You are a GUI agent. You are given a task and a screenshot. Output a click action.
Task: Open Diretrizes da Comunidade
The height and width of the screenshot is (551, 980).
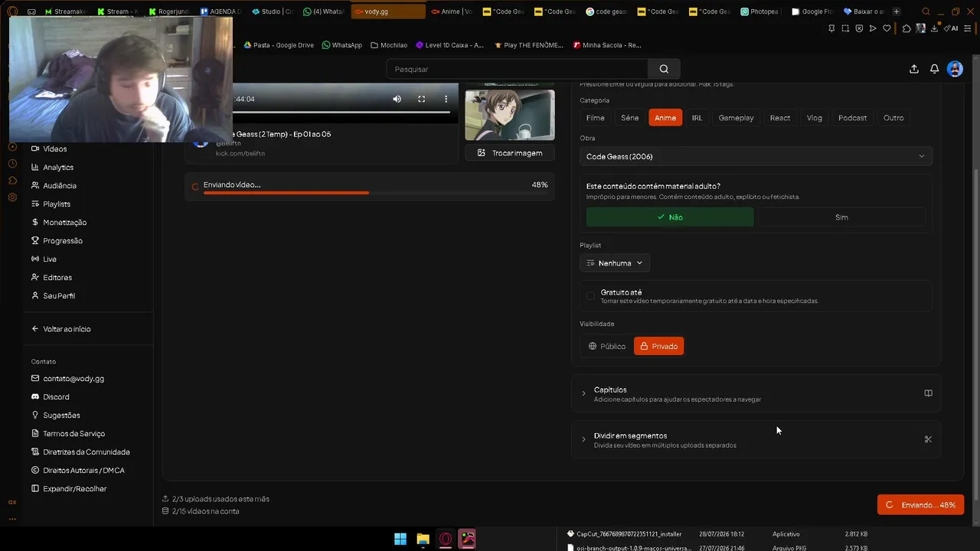(x=80, y=452)
